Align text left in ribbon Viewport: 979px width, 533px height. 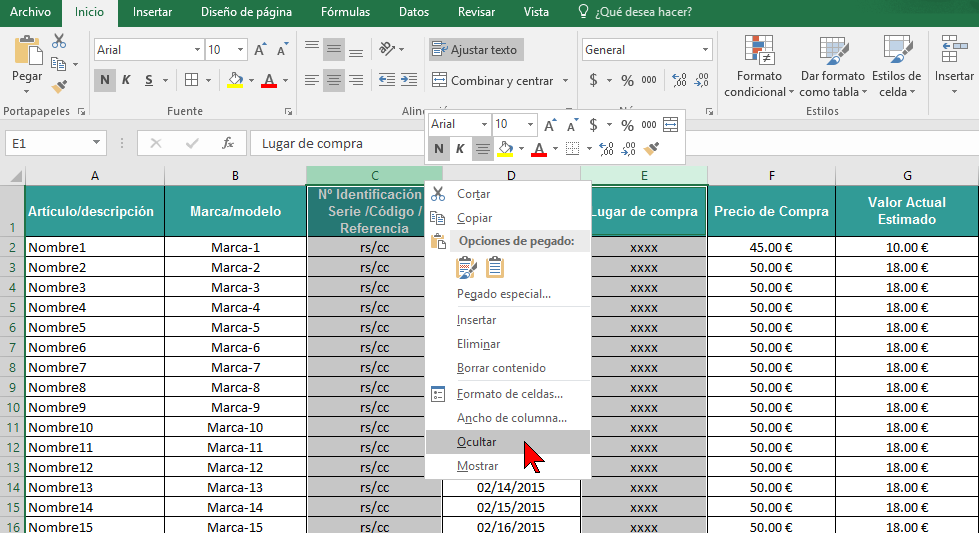pyautogui.click(x=312, y=80)
